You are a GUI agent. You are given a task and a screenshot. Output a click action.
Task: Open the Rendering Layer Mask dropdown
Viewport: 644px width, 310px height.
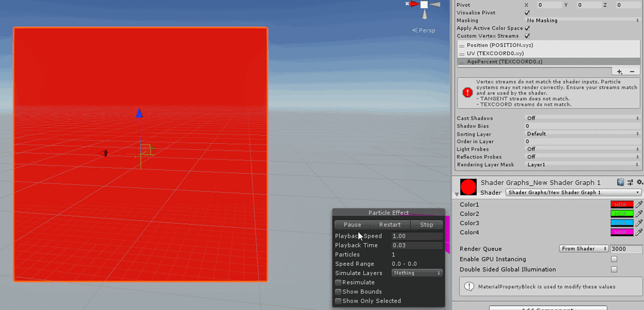coord(582,165)
